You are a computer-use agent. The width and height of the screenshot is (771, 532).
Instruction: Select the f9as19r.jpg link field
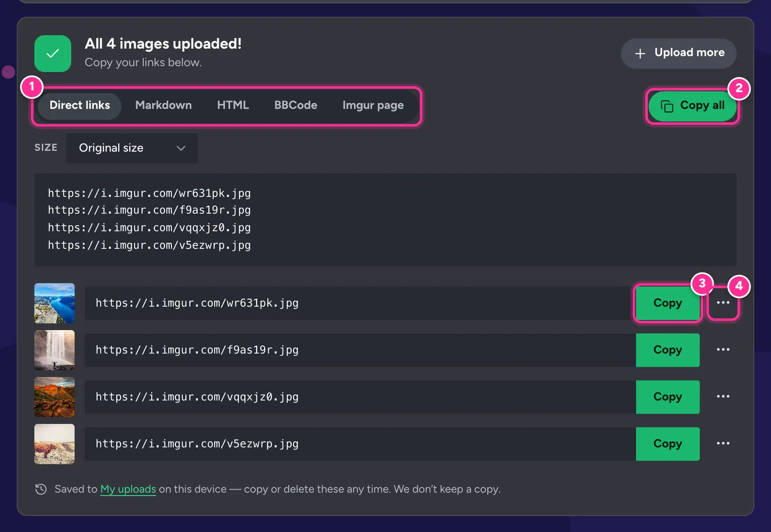360,350
